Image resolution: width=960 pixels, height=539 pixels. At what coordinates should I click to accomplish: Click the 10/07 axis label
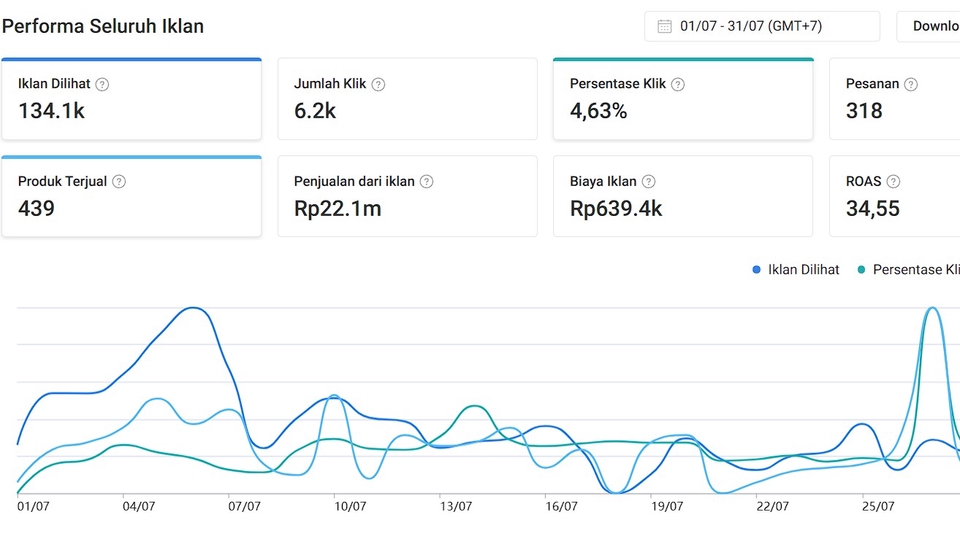click(x=350, y=507)
